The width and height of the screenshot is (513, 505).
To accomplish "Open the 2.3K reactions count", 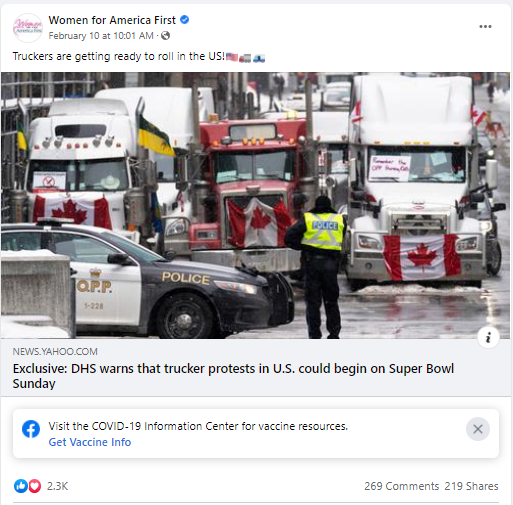I will tap(57, 486).
